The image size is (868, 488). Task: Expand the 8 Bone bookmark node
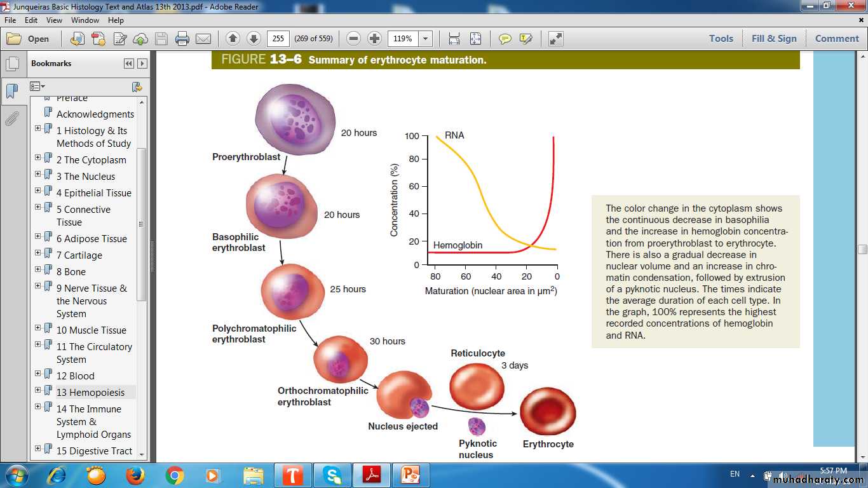(37, 271)
